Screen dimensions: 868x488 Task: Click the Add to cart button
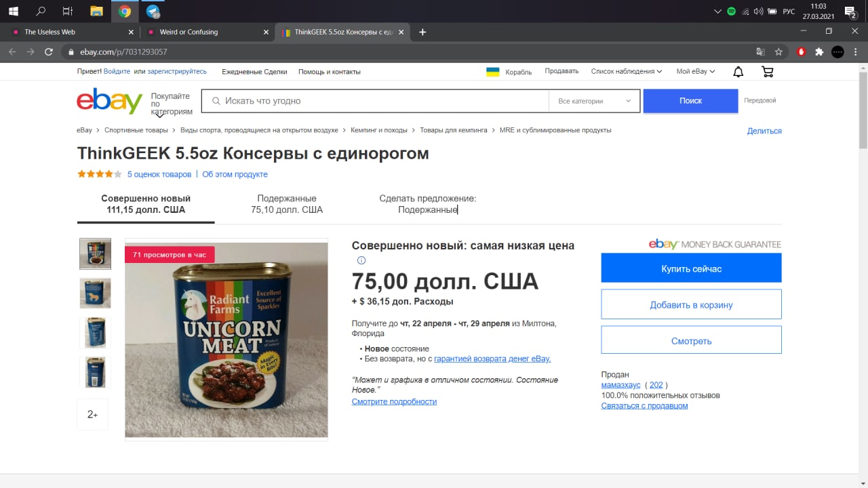[691, 304]
